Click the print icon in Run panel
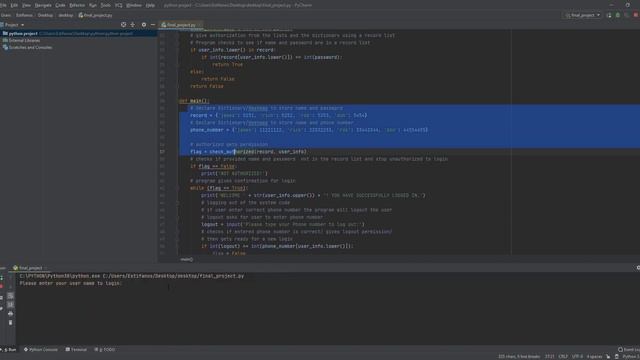The width and height of the screenshot is (640, 360). coord(11,314)
